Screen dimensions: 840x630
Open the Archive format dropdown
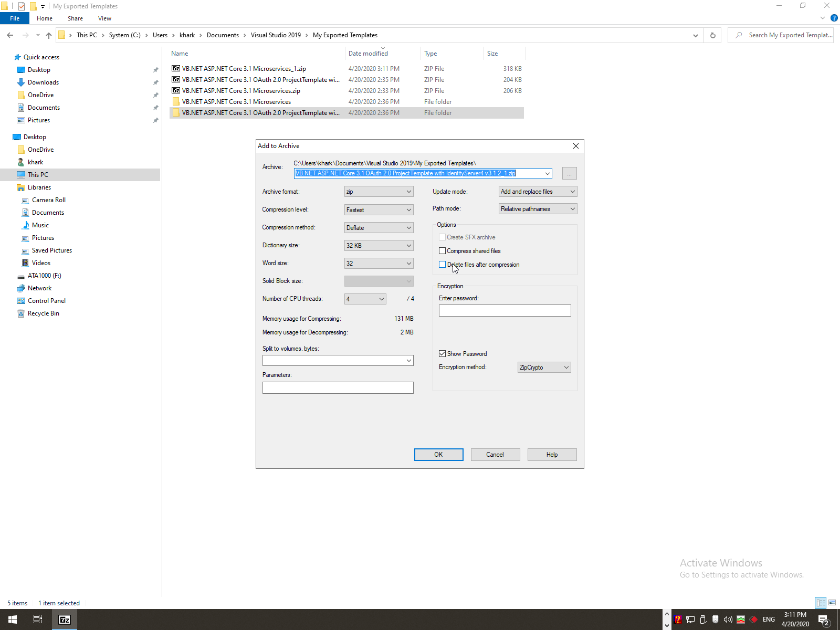point(379,192)
